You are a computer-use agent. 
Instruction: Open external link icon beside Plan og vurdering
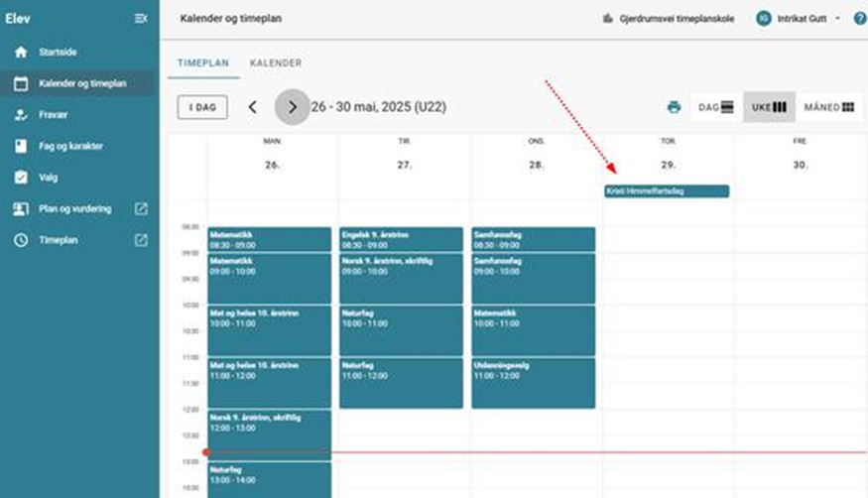tap(141, 209)
